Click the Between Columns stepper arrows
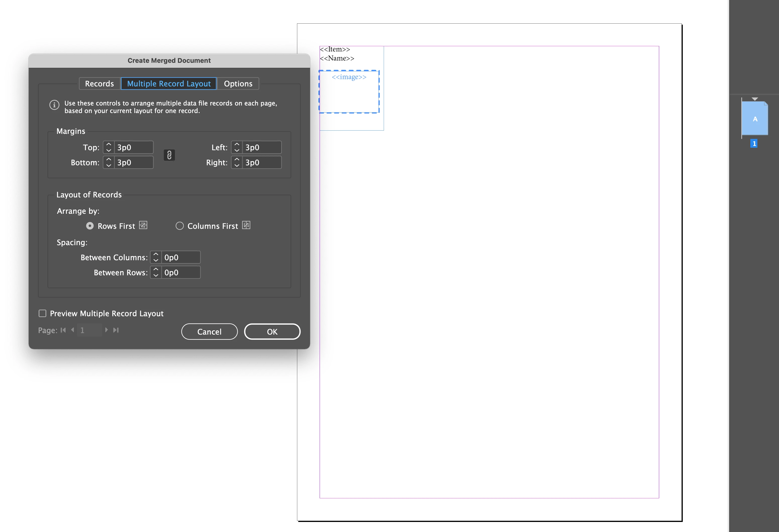This screenshot has height=532, width=779. [x=156, y=257]
